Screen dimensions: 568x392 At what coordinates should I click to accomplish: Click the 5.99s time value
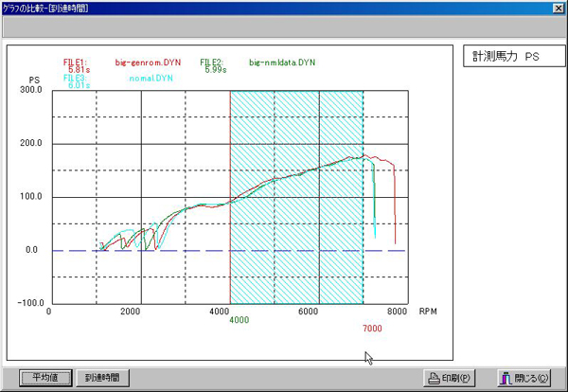pos(215,70)
